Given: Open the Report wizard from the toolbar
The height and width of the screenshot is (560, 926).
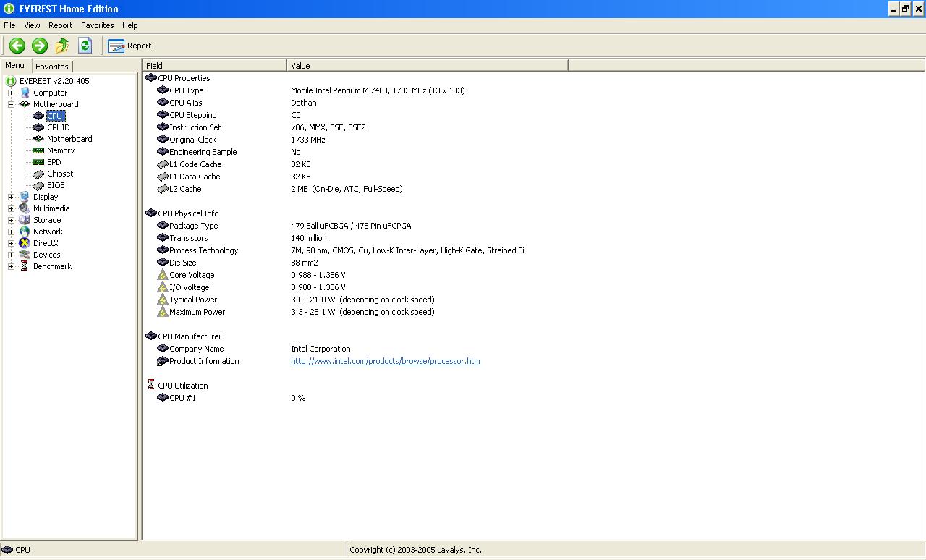Looking at the screenshot, I should (129, 46).
